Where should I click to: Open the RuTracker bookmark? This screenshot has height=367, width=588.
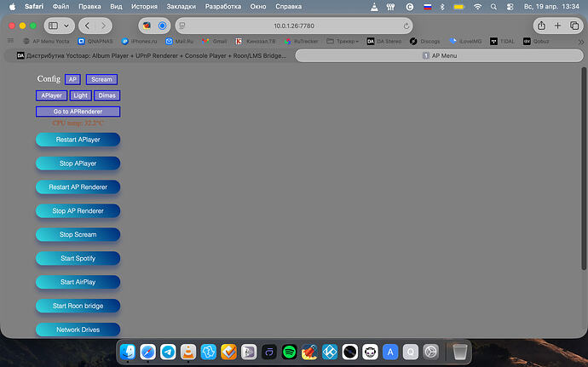click(x=301, y=41)
